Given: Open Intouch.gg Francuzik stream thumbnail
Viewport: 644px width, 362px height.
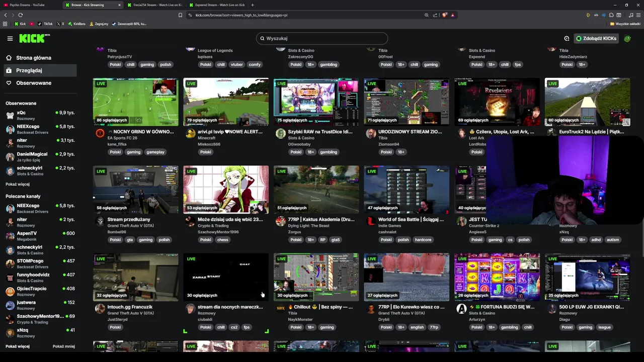Looking at the screenshot, I should tap(135, 277).
